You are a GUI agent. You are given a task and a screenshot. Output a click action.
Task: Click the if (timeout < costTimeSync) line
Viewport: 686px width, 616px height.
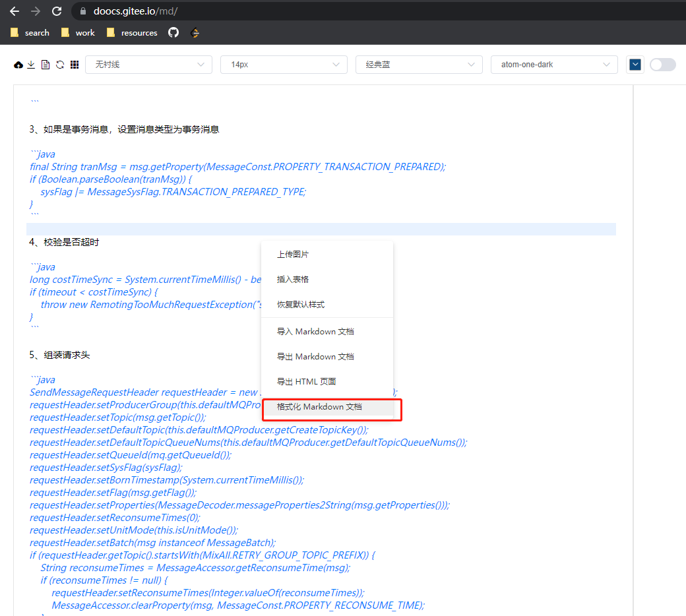coord(94,292)
